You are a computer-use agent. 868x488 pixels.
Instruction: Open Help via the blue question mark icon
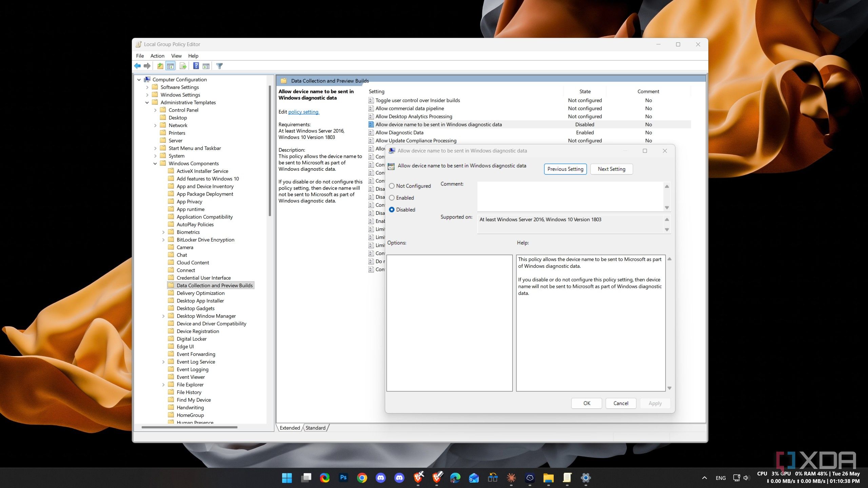point(196,66)
